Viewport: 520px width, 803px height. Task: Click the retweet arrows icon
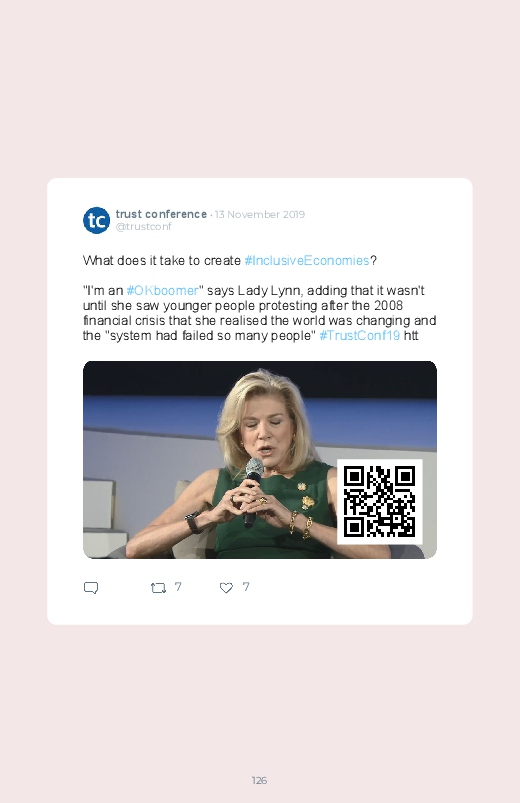tap(158, 588)
